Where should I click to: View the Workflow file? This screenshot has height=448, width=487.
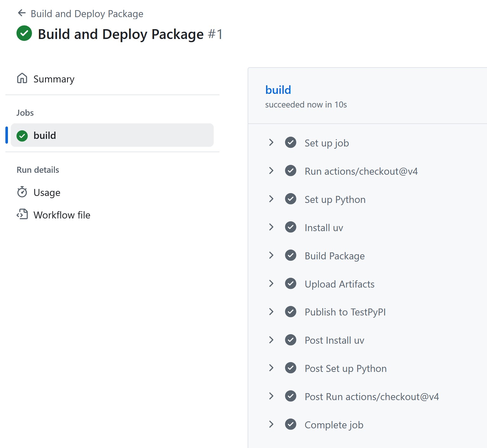[62, 215]
